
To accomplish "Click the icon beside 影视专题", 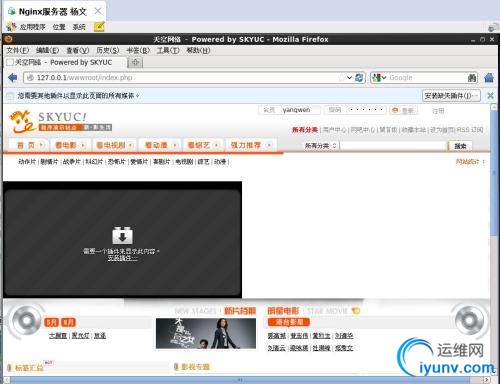I will [176, 367].
